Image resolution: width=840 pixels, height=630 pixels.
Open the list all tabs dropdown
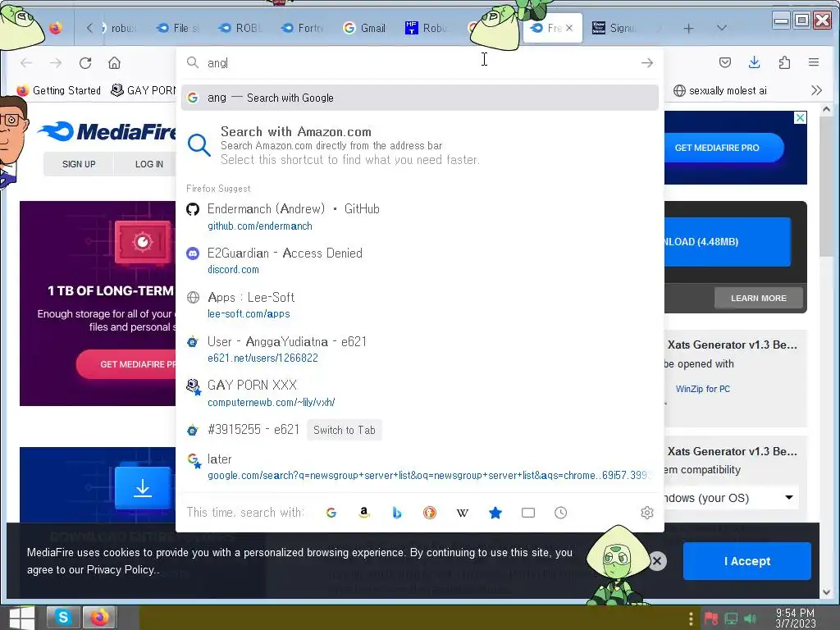pyautogui.click(x=722, y=28)
